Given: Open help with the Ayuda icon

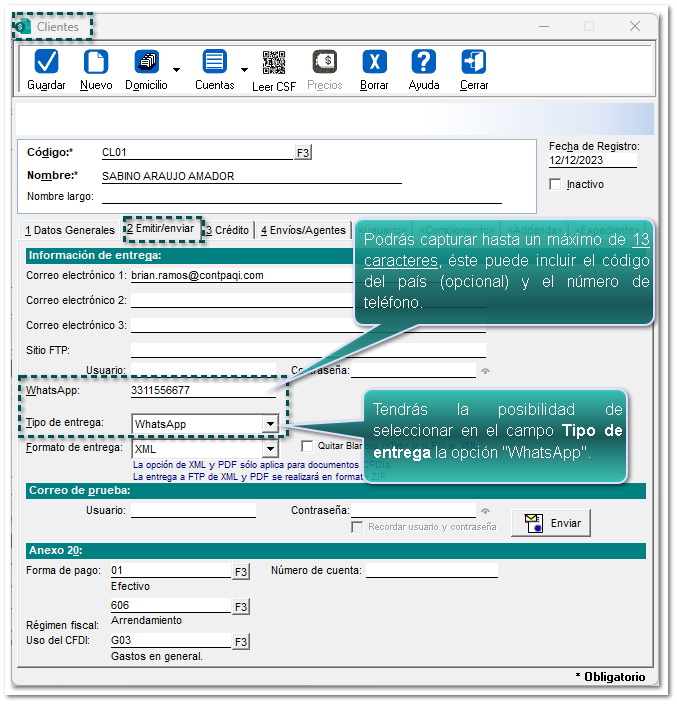Looking at the screenshot, I should click(423, 62).
